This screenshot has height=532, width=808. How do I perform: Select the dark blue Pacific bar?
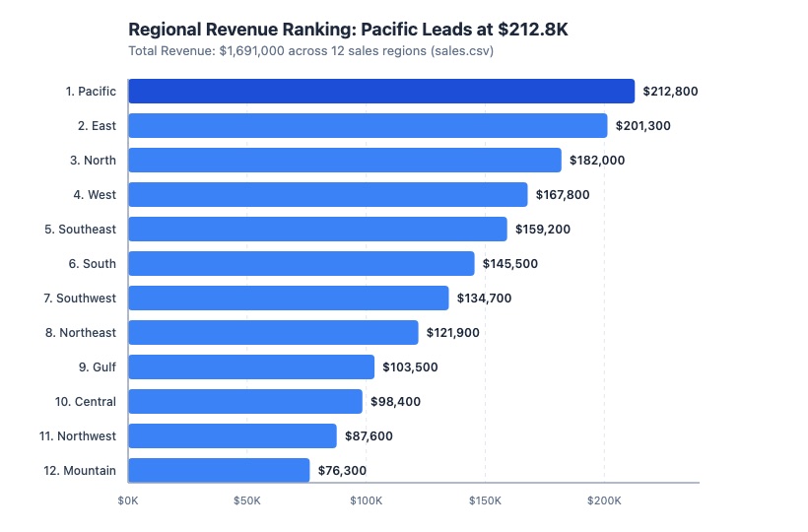[x=381, y=92]
